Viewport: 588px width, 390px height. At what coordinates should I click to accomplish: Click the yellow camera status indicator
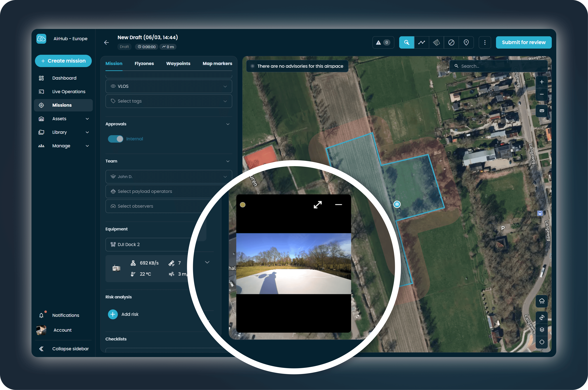243,205
